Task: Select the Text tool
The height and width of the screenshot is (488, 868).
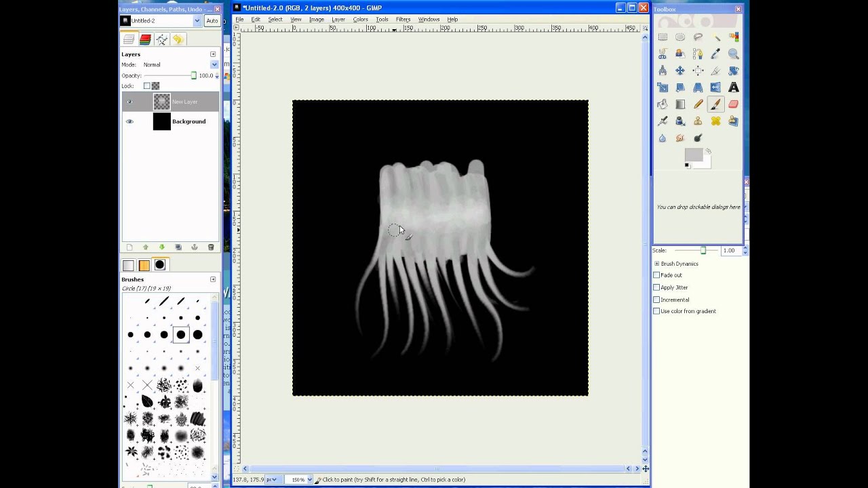Action: (733, 87)
